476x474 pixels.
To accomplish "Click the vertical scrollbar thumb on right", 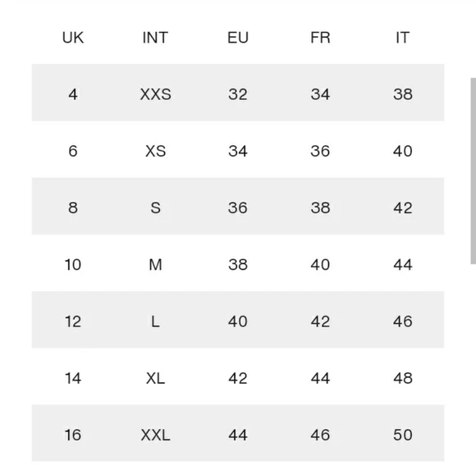I will (x=474, y=171).
